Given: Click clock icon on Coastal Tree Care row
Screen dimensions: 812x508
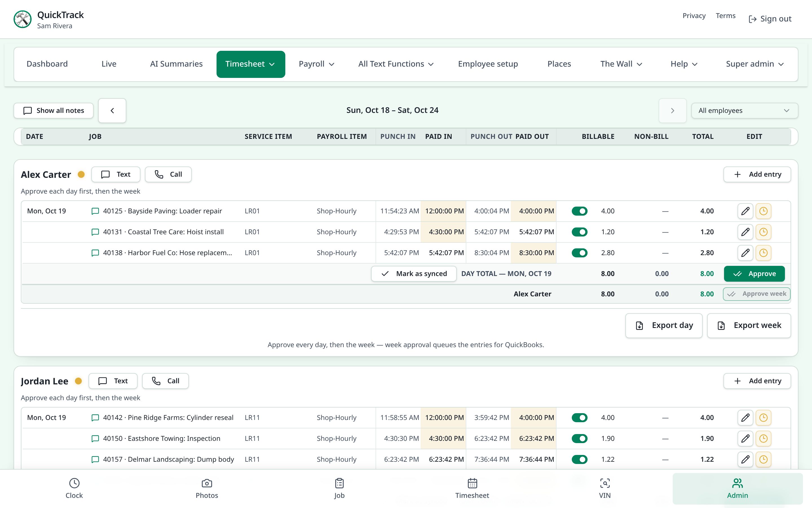Looking at the screenshot, I should (763, 232).
